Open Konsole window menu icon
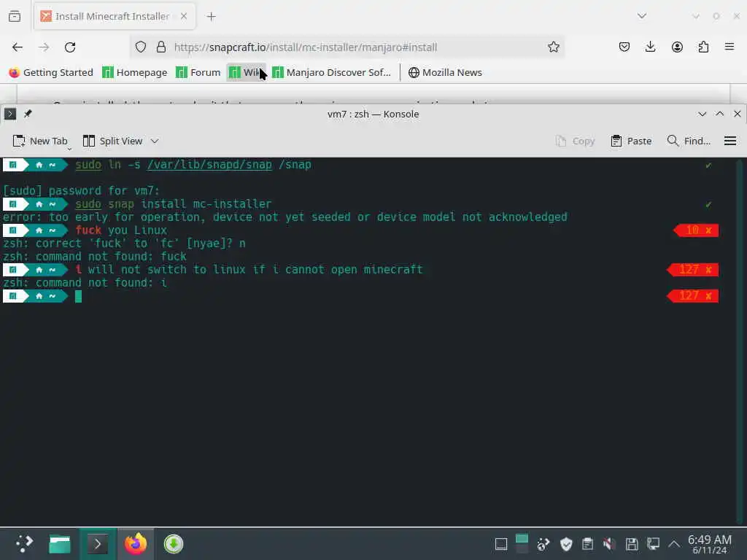Viewport: 747px width, 560px height. pos(10,114)
